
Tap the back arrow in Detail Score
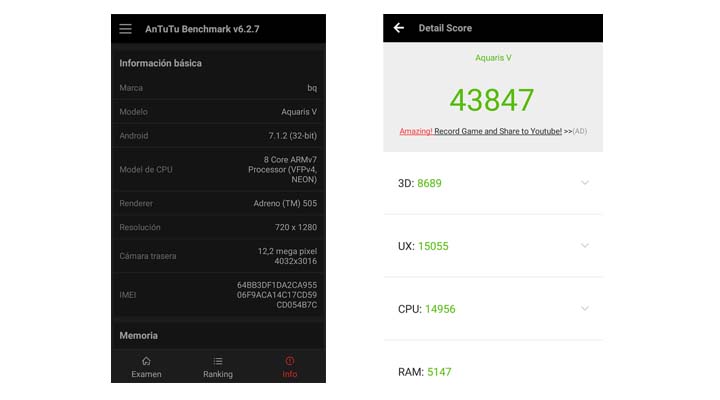coord(399,28)
